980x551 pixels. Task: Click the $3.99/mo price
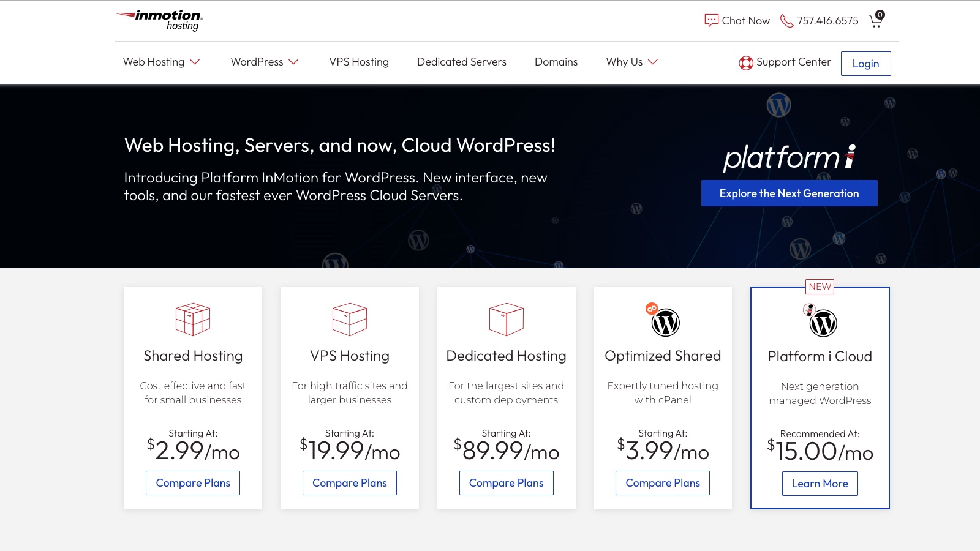click(663, 450)
